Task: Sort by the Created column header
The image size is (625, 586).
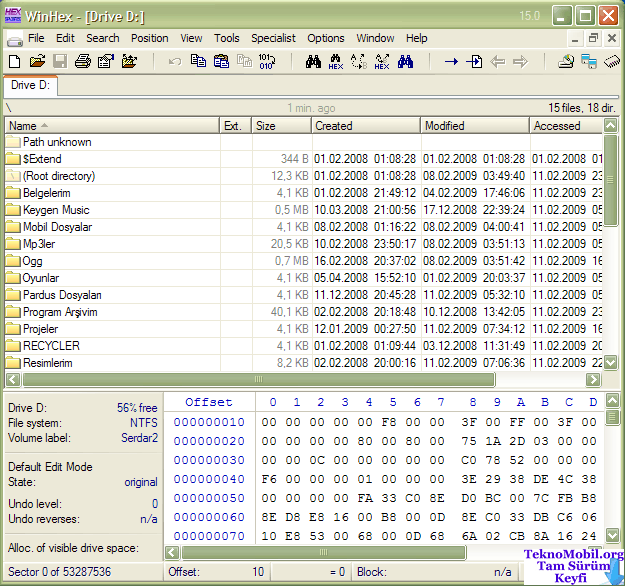Action: click(366, 126)
